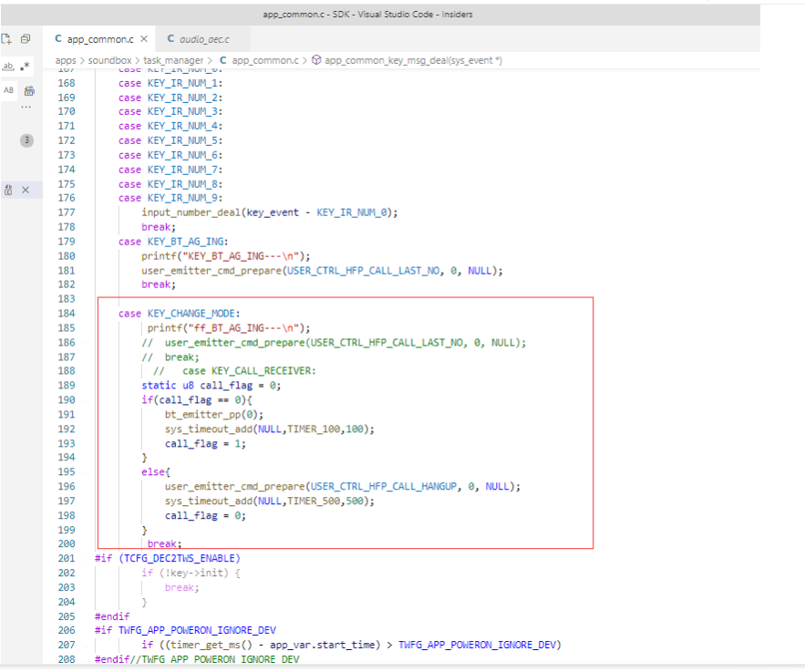
Task: Click "USER_CTRL_HFP_CALL_HANGUP" on line 196
Action: pyautogui.click(x=384, y=487)
